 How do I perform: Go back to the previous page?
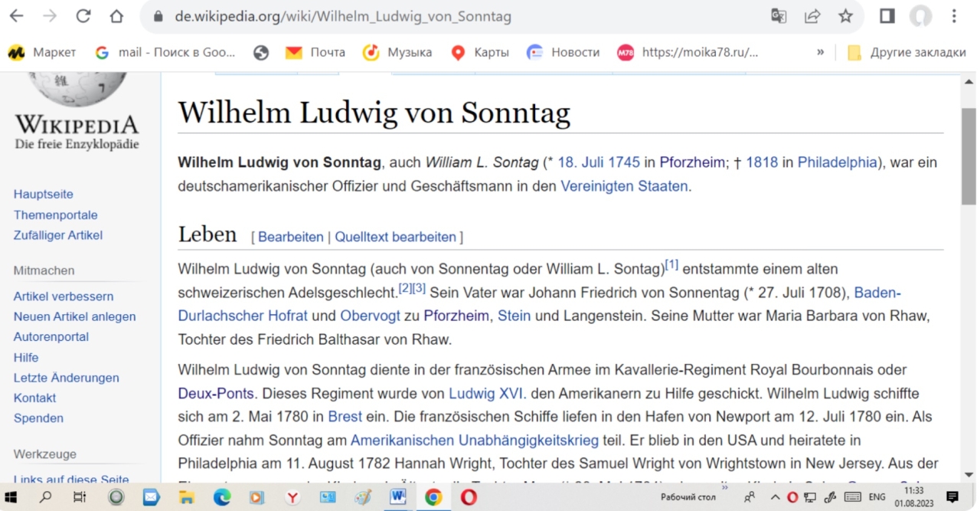point(16,16)
